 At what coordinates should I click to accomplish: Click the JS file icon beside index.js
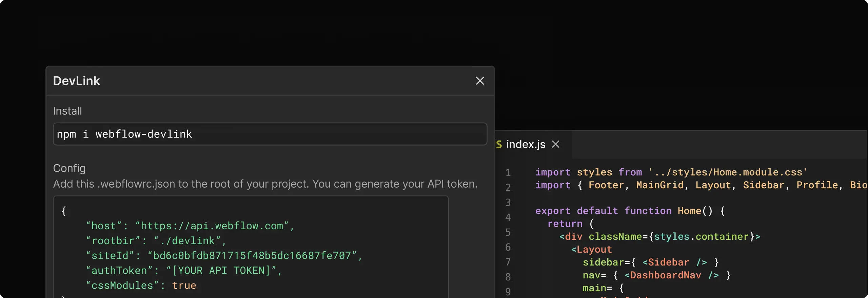(x=498, y=144)
